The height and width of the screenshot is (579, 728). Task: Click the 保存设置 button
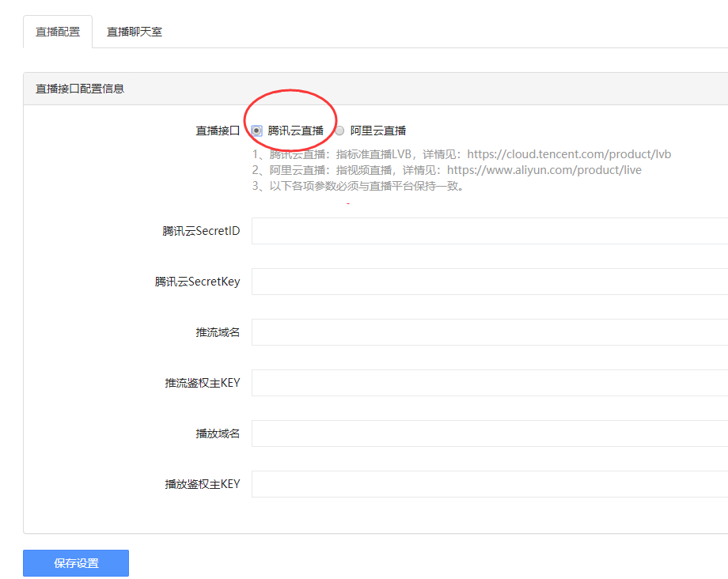coord(76,563)
